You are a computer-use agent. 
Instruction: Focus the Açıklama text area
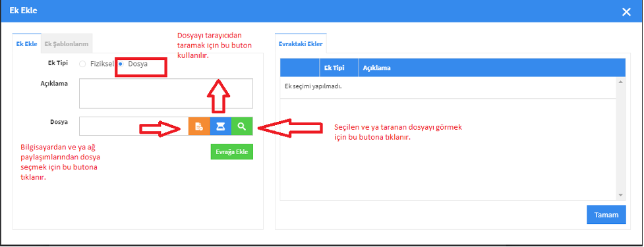pyautogui.click(x=166, y=94)
